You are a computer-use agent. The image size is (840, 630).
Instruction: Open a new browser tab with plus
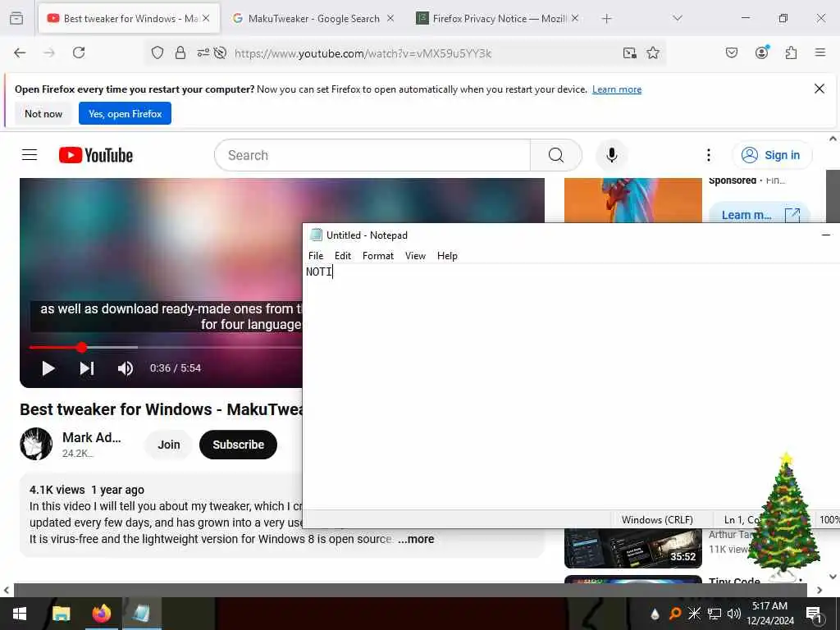point(606,19)
